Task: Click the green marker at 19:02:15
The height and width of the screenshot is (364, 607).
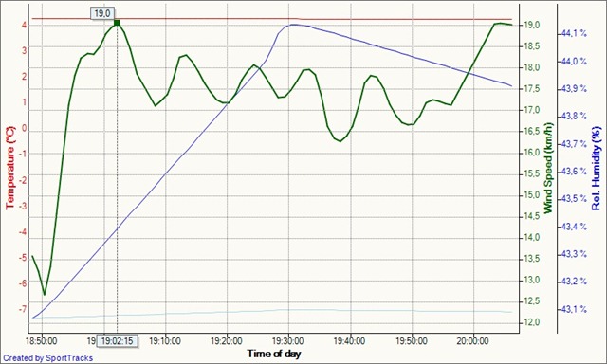Action: point(117,23)
